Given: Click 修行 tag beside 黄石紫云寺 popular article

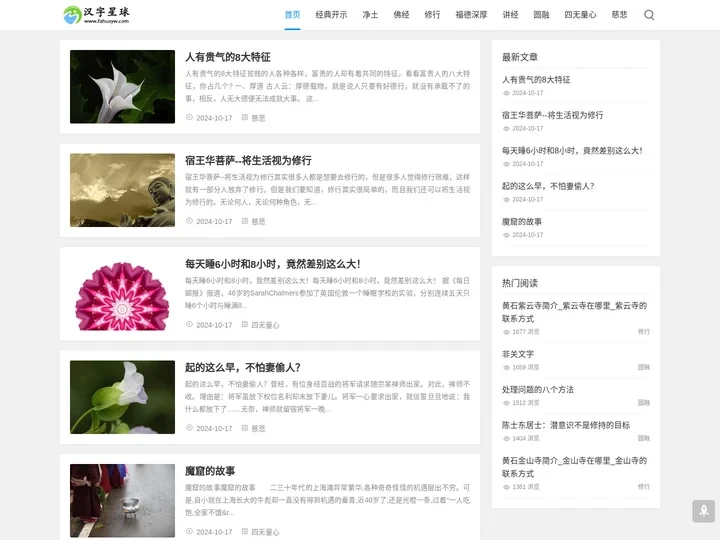Looking at the screenshot, I should click(643, 331).
